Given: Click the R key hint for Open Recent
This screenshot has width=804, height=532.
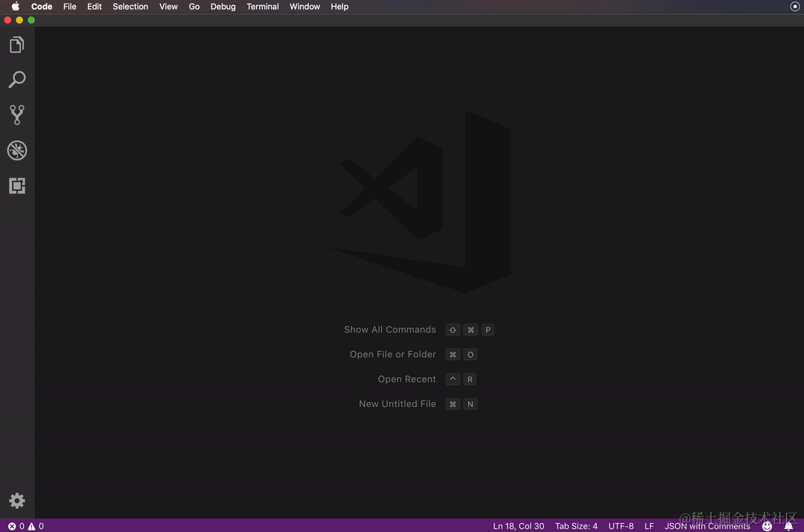Looking at the screenshot, I should click(470, 379).
